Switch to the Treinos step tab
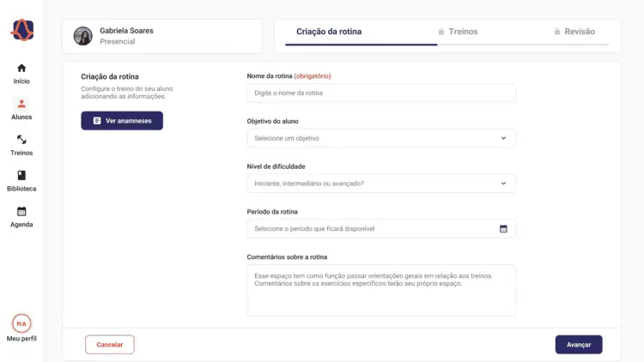Image resolution: width=644 pixels, height=362 pixels. coord(458,32)
